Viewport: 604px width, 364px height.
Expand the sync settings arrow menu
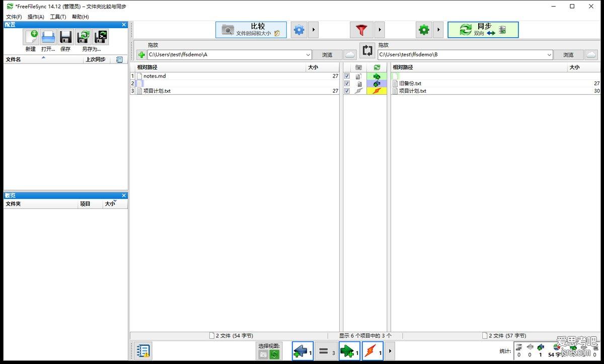pyautogui.click(x=438, y=30)
